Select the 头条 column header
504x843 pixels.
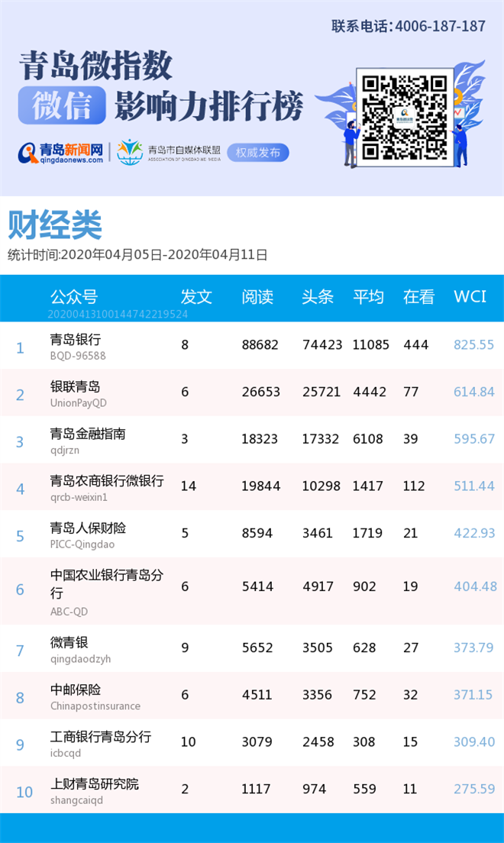pos(318,297)
